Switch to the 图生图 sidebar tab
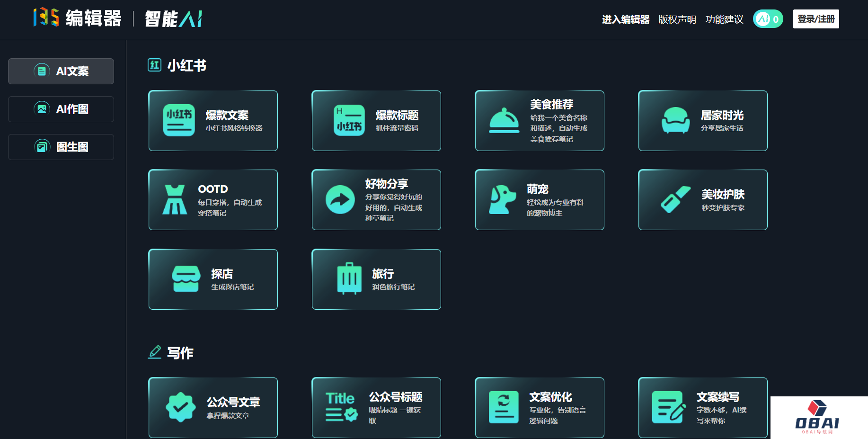This screenshot has height=439, width=868. point(61,147)
